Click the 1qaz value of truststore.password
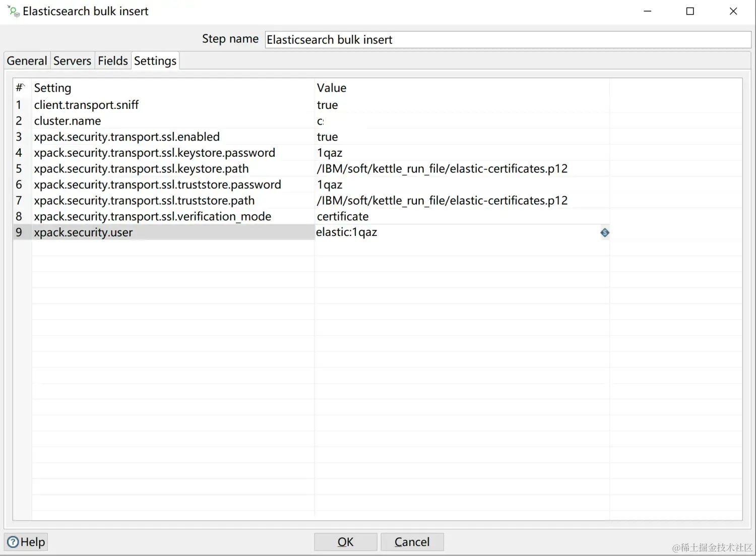Image resolution: width=756 pixels, height=556 pixels. 462,184
